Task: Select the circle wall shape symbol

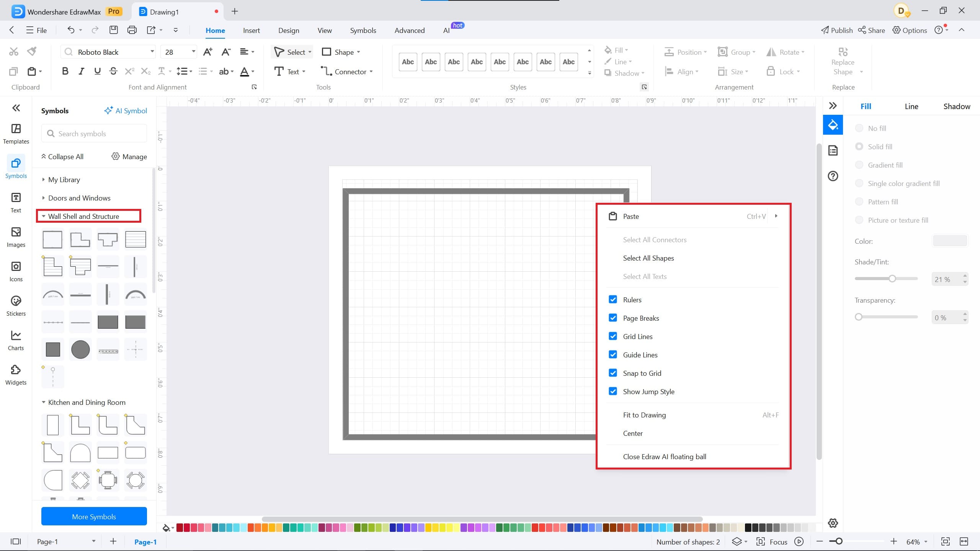Action: pos(80,349)
